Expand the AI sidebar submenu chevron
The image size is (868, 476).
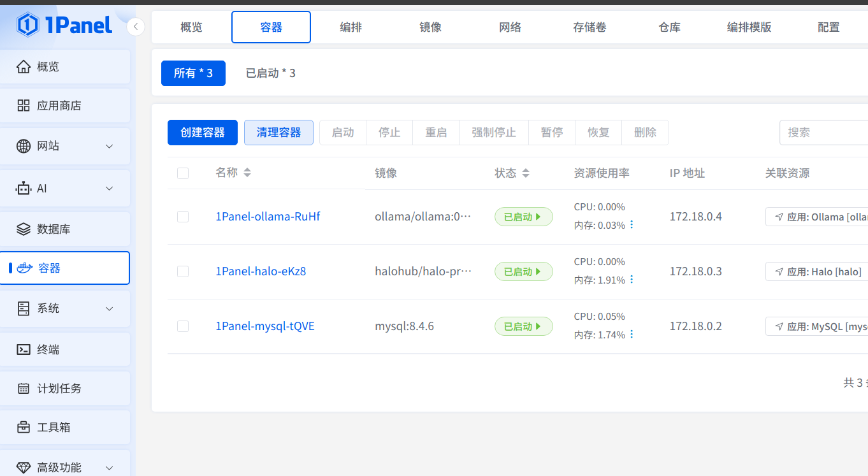[110, 189]
